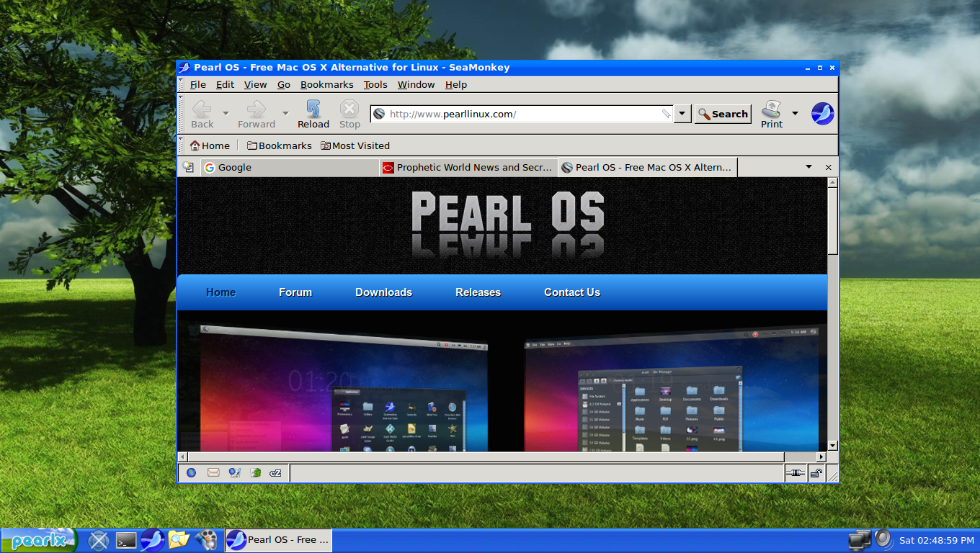The image size is (980, 553).
Task: Launch the file manager from the taskbar
Action: point(178,540)
